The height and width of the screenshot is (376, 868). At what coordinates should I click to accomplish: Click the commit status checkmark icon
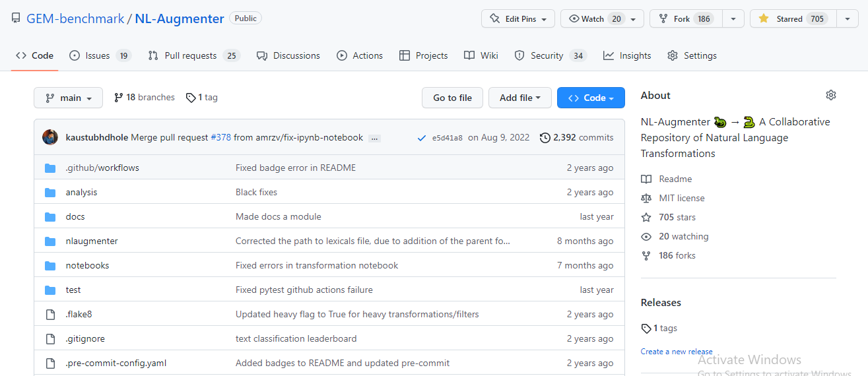422,138
